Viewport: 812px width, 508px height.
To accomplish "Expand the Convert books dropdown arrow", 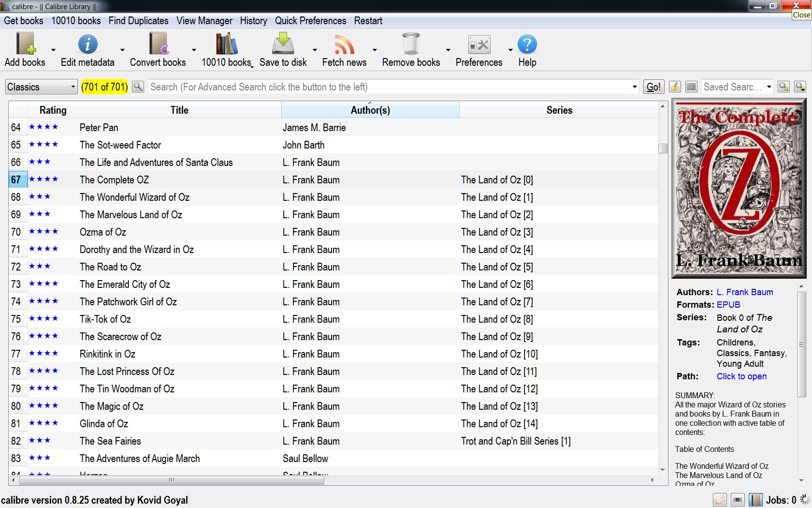I will pyautogui.click(x=194, y=50).
